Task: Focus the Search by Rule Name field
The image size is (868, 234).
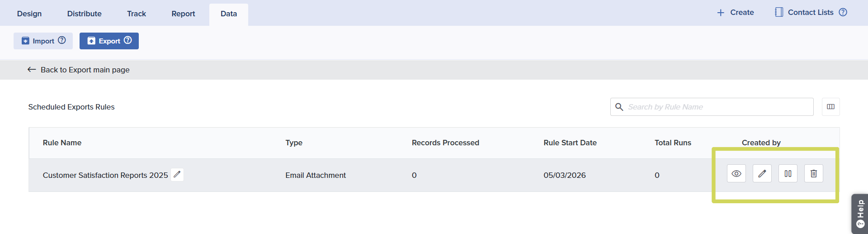Action: tap(718, 107)
